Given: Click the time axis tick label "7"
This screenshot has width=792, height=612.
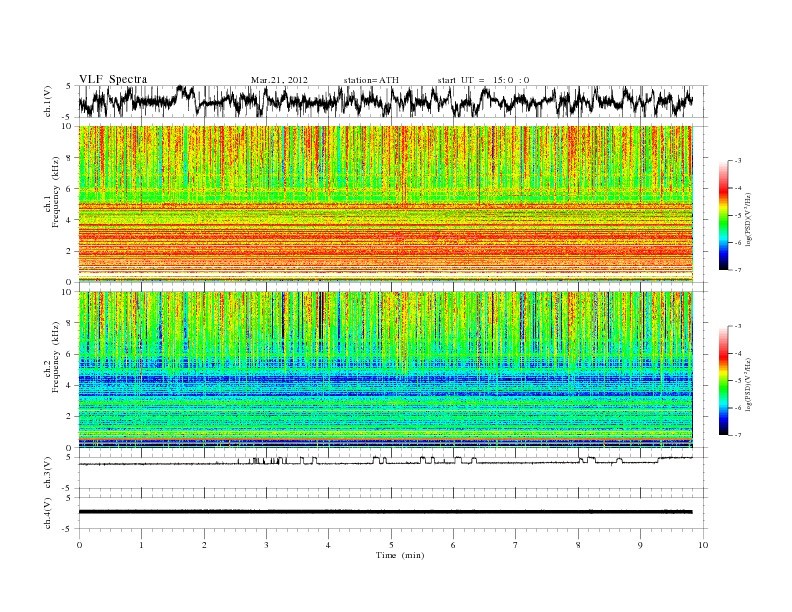Looking at the screenshot, I should pyautogui.click(x=516, y=545).
